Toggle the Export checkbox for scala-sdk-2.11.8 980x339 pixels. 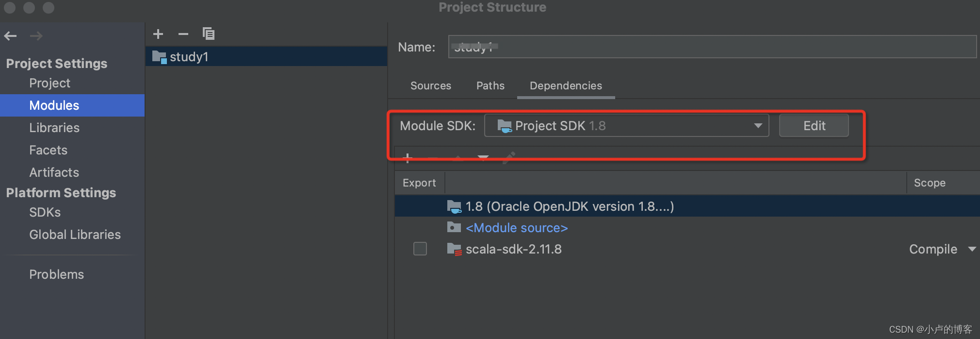click(x=420, y=249)
